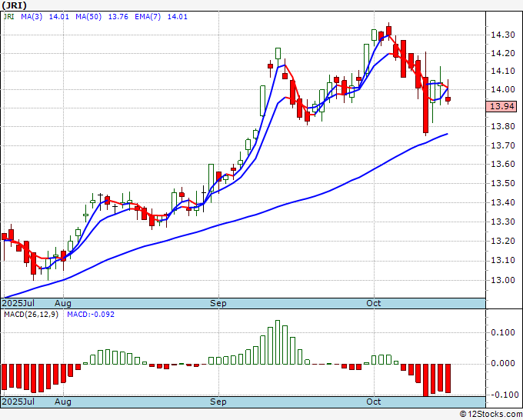Click the 14.00 price axis label
Viewport: 523px width, 420px height.
[x=503, y=89]
